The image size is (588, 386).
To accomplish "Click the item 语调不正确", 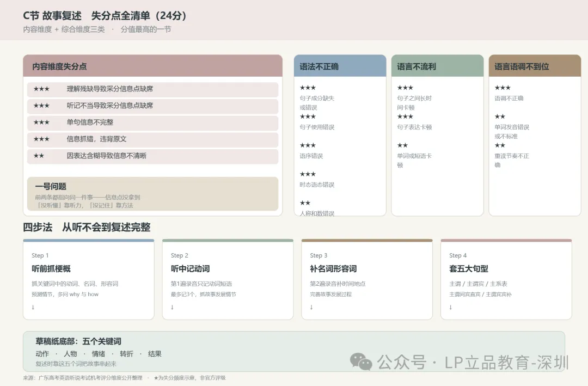I will pos(509,99).
